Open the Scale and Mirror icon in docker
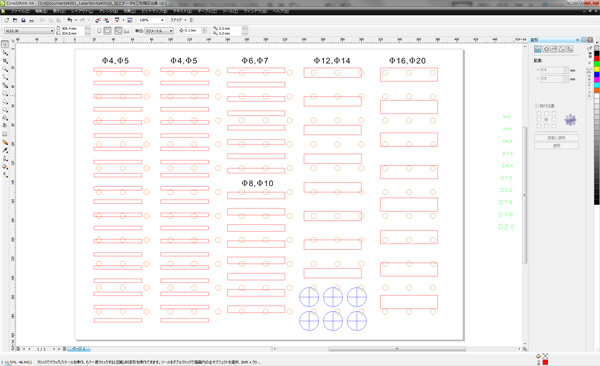 tap(554, 49)
